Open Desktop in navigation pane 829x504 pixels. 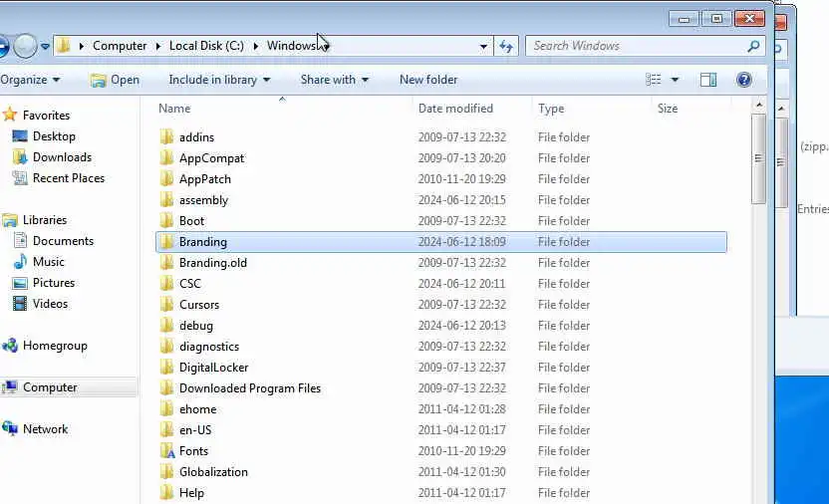pos(54,136)
